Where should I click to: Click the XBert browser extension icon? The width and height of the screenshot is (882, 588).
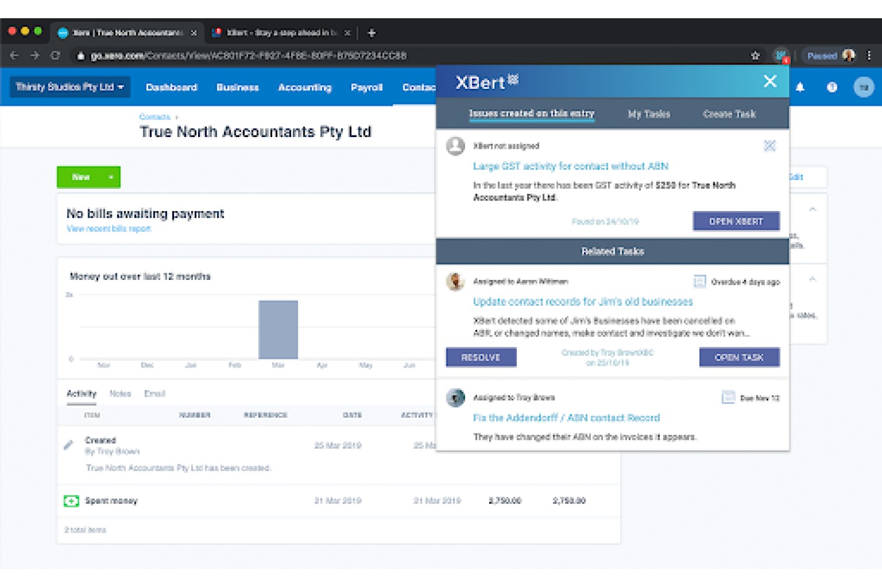(x=781, y=56)
